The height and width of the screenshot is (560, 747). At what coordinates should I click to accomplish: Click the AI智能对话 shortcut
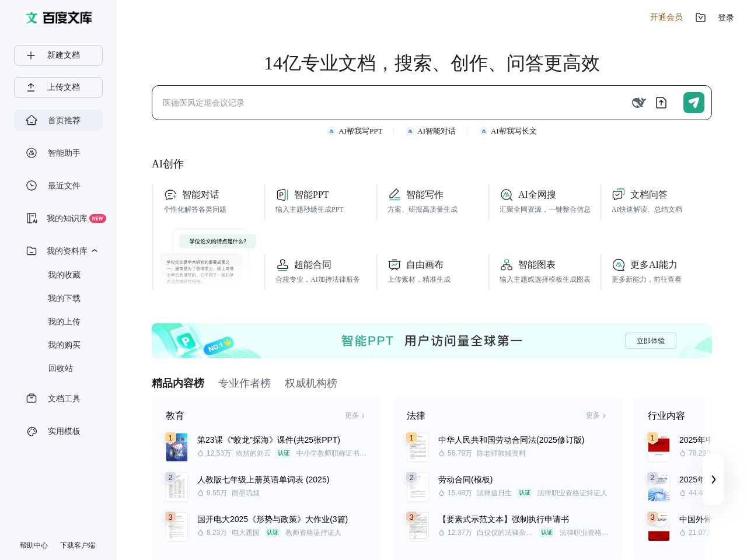click(431, 131)
